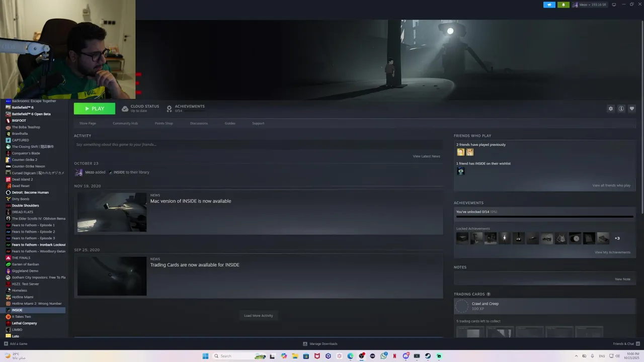The height and width of the screenshot is (362, 644).
Task: Select Lethal Company in library list
Action: pyautogui.click(x=25, y=323)
